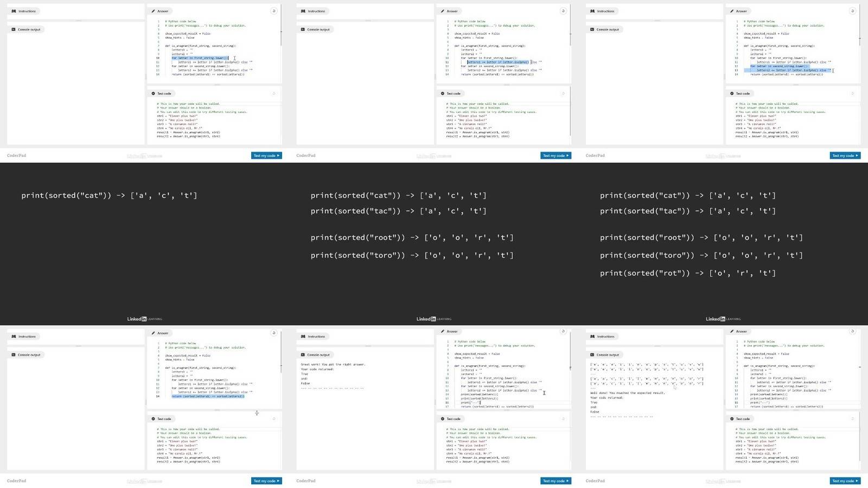Viewport: 868px width, 488px height.
Task: Reset Test code in frame with line 11 highlighted
Action: pos(563,93)
